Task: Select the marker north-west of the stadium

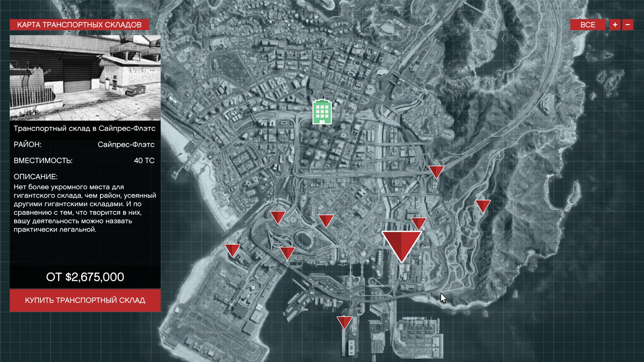Action: (278, 218)
